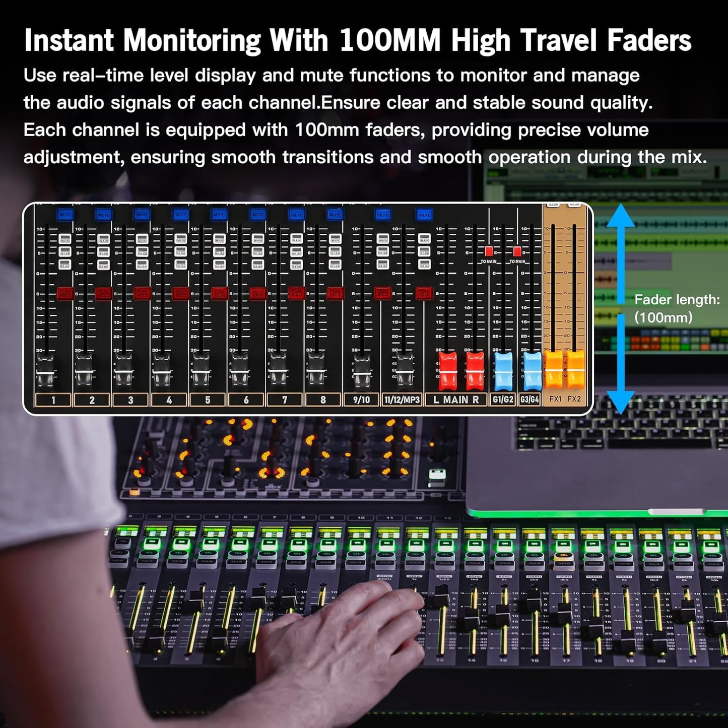The width and height of the screenshot is (728, 728).
Task: Click the white button above the FX2 fader
Action: pos(575,206)
